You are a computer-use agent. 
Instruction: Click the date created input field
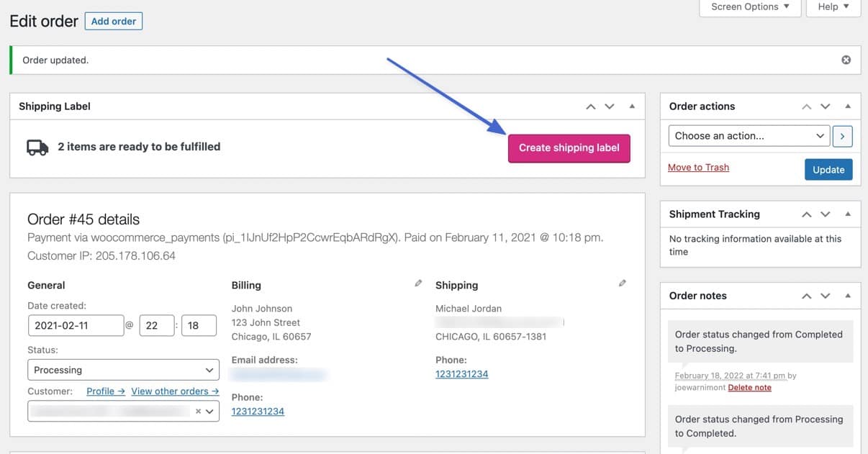[x=76, y=325]
